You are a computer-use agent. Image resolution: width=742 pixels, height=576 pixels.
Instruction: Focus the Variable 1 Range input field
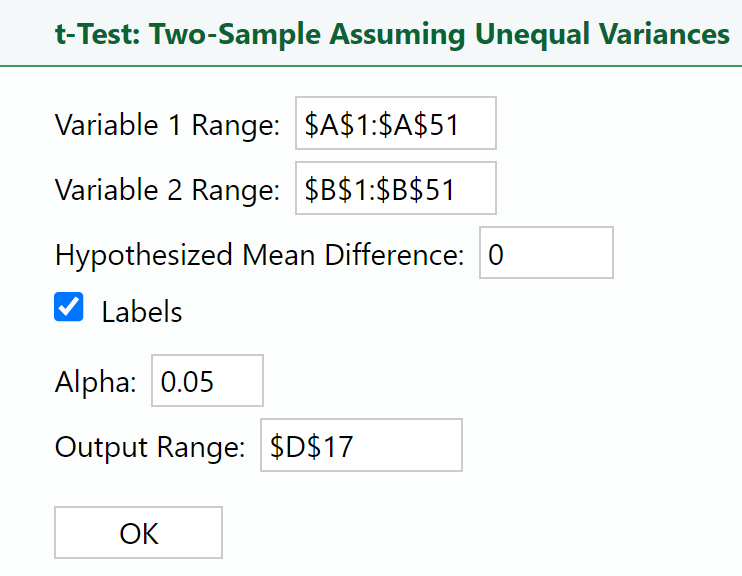pyautogui.click(x=395, y=125)
